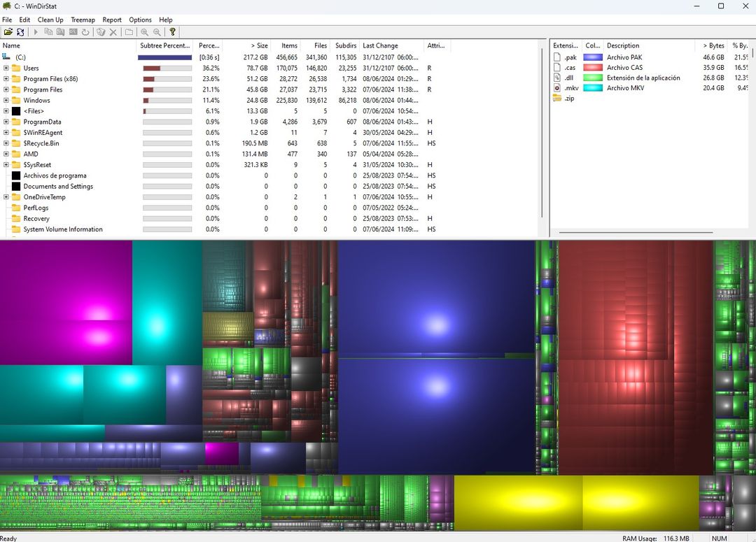Expand the ProgramData folder node
Image resolution: width=756 pixels, height=542 pixels.
(6, 122)
